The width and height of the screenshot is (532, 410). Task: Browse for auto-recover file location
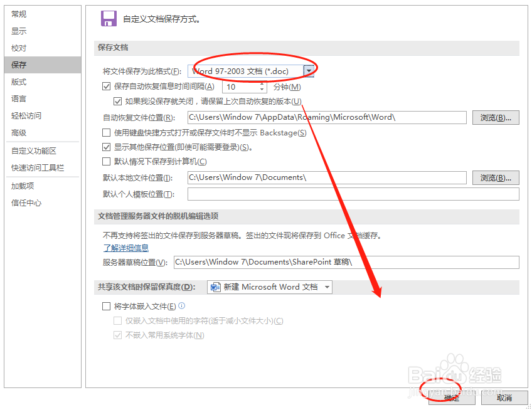(x=496, y=118)
